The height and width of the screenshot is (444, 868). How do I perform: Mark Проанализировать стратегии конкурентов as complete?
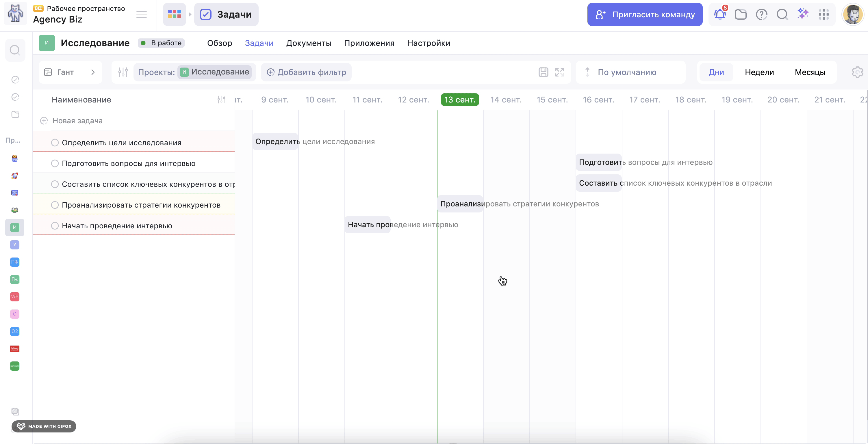pos(55,205)
